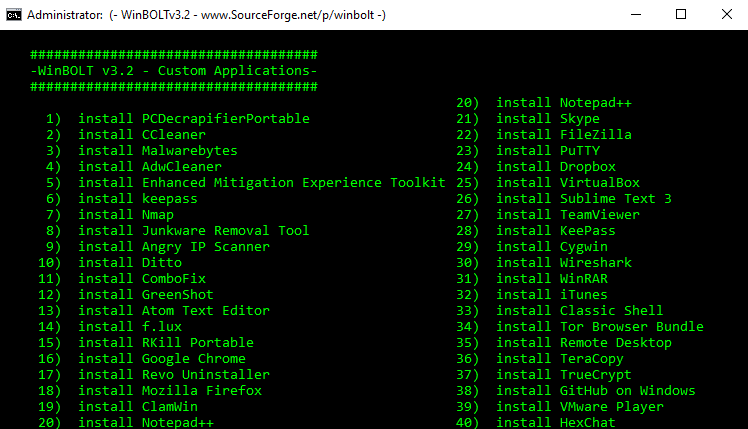This screenshot has width=748, height=429.
Task: Select install Enhanced Mitigation Experience Toolkit
Action: (x=261, y=183)
